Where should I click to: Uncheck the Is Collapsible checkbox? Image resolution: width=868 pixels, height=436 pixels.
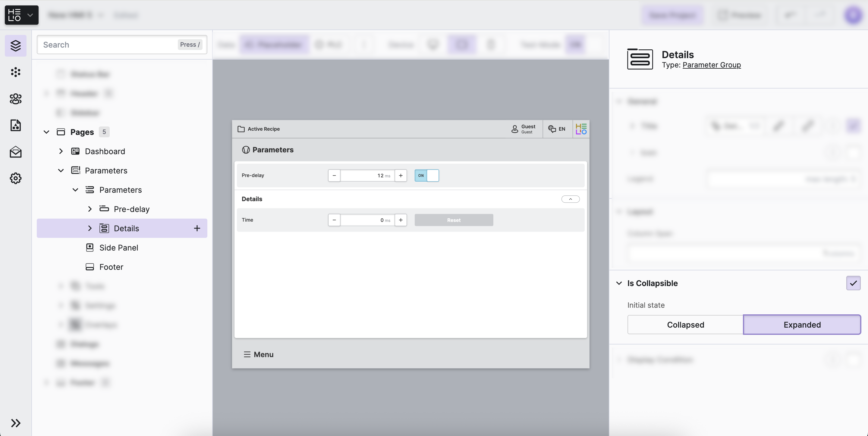853,283
